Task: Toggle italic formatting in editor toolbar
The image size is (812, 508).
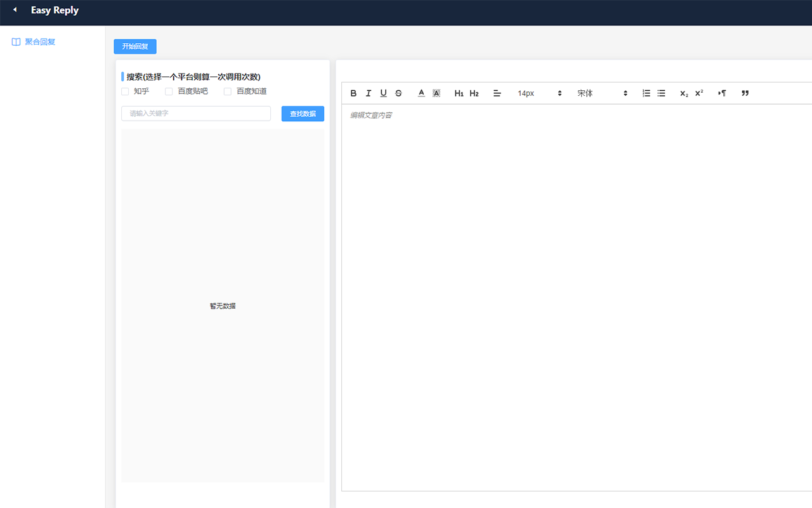Action: click(x=369, y=93)
